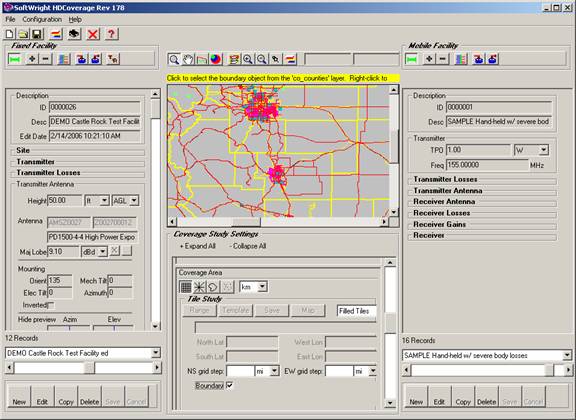Image resolution: width=576 pixels, height=420 pixels.
Task: Open the File menu
Action: 10,19
